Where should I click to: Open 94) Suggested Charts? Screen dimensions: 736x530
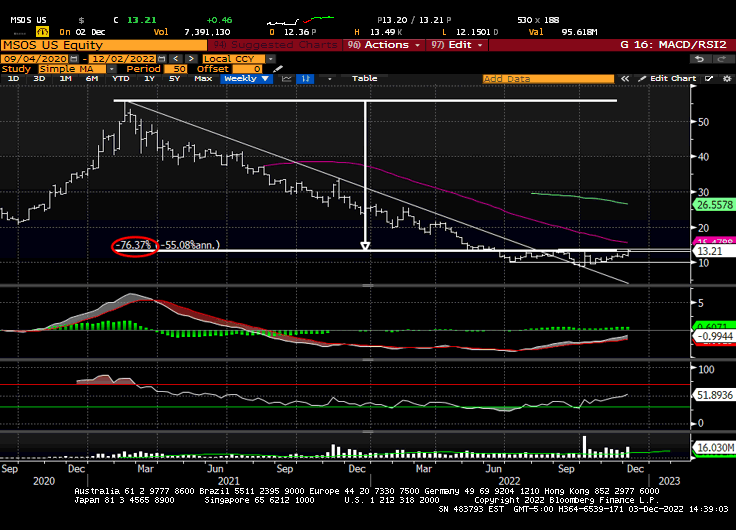pos(275,45)
